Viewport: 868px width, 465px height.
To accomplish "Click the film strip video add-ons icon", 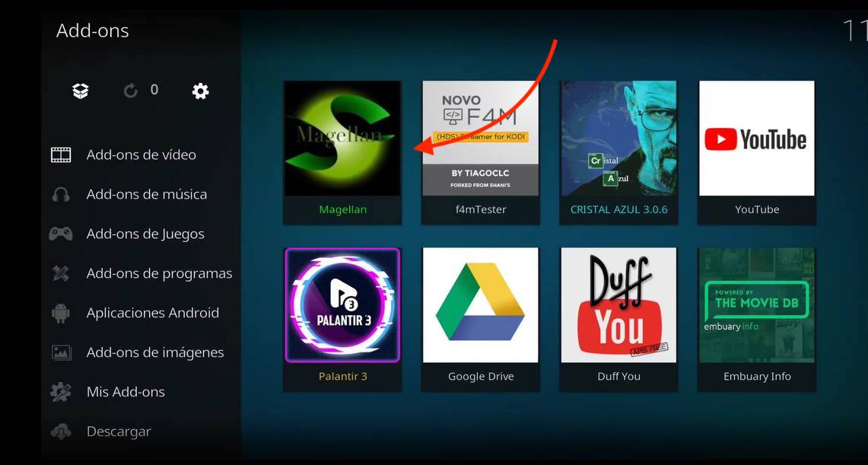I will [x=61, y=154].
